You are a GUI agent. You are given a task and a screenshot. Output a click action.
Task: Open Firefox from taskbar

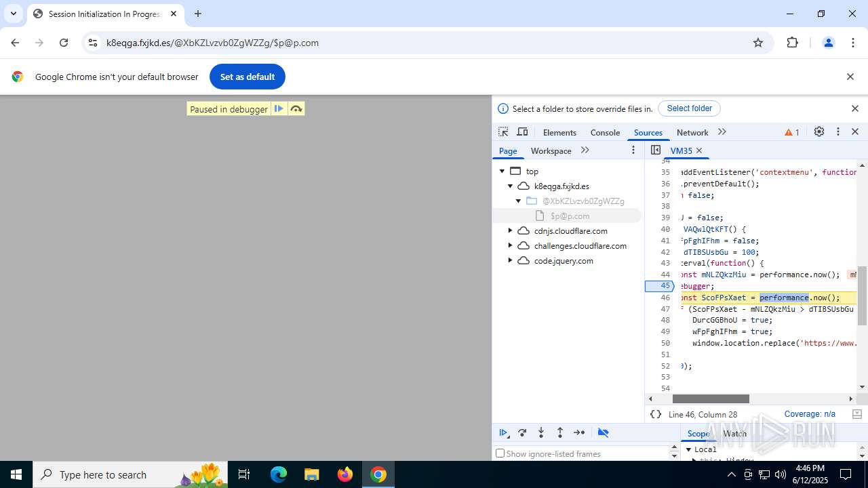(345, 474)
